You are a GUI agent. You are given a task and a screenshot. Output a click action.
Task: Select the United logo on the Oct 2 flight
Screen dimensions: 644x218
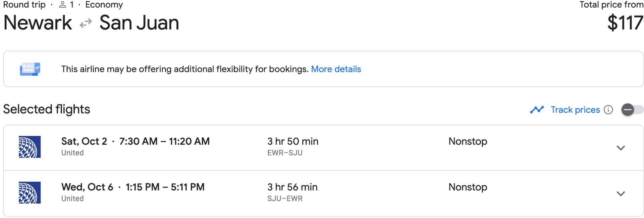click(30, 146)
